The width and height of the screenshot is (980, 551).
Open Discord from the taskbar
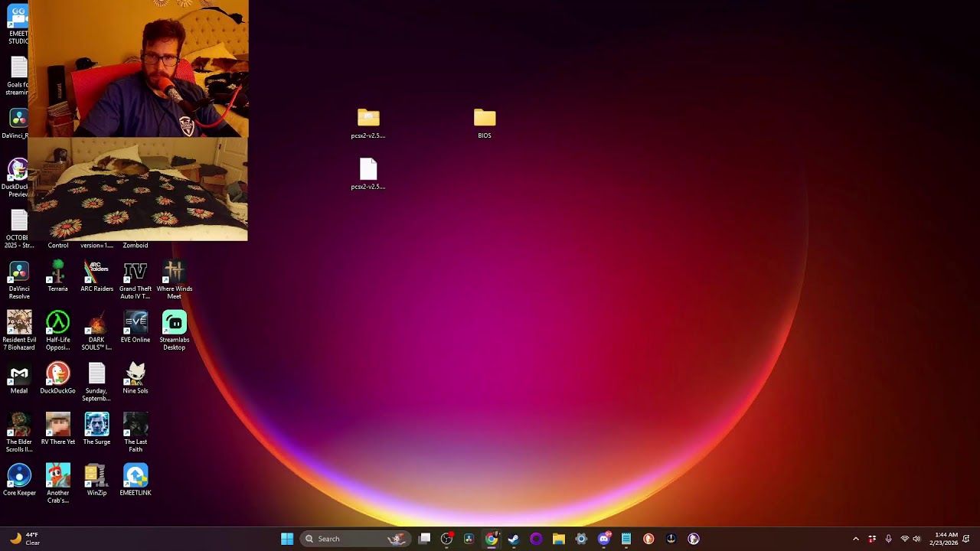tap(604, 539)
